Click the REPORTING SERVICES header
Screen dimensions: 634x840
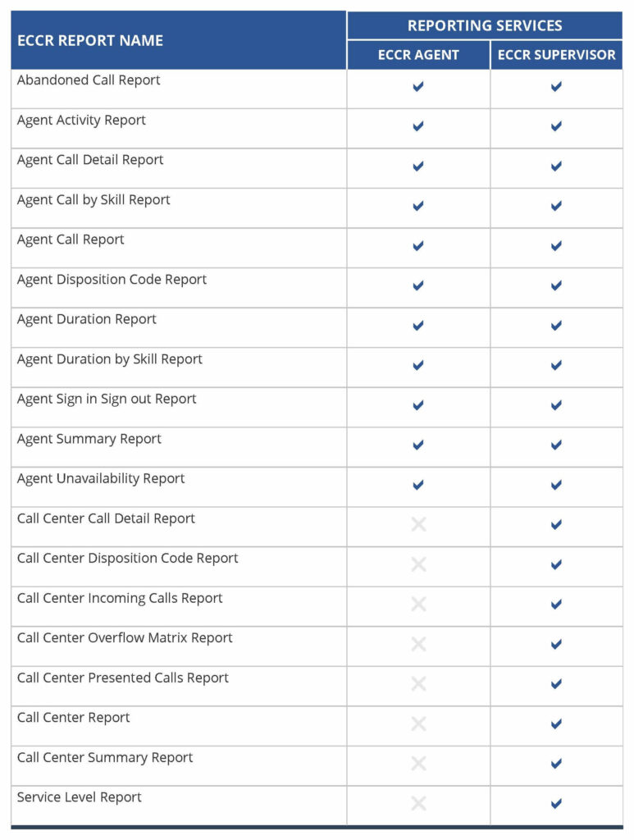pos(485,25)
